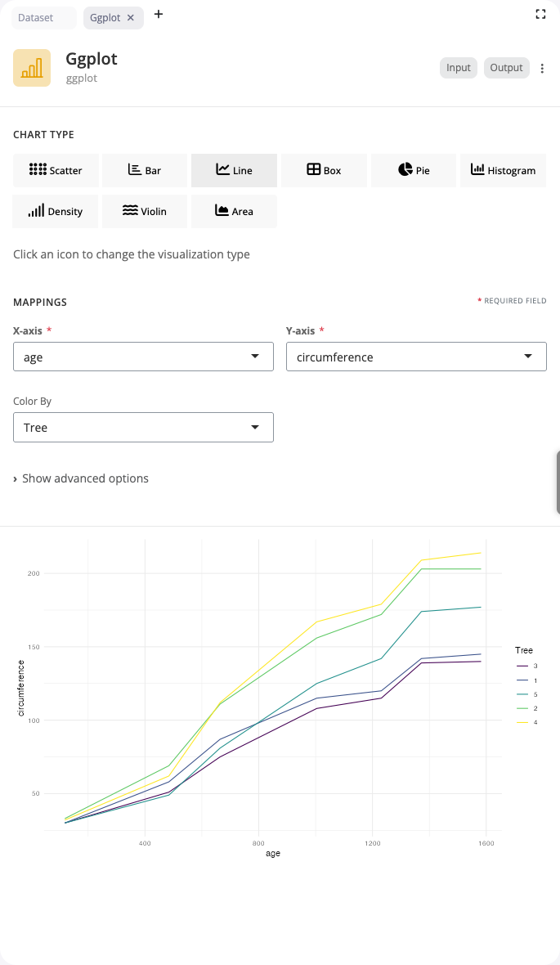Select the Scatter chart type

click(x=56, y=170)
